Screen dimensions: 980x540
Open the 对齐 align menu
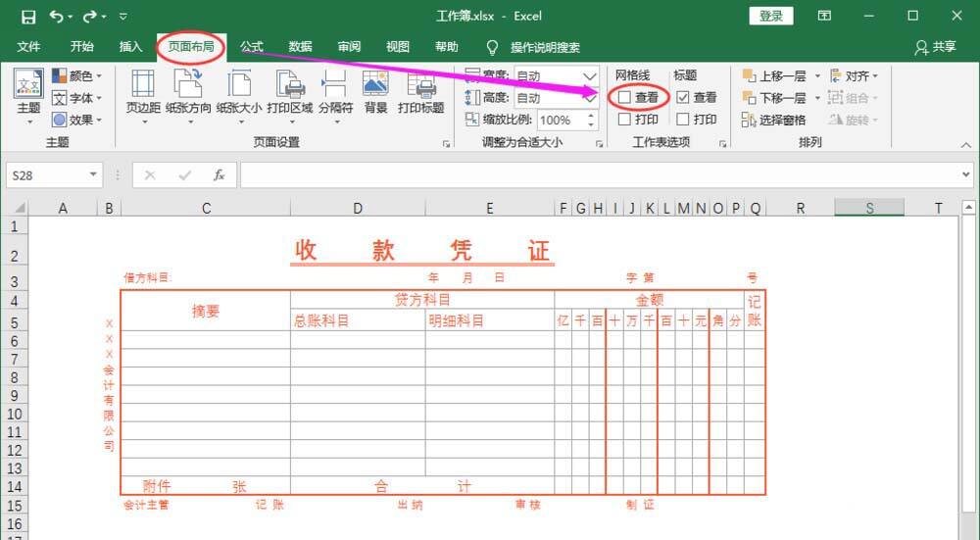[x=854, y=76]
